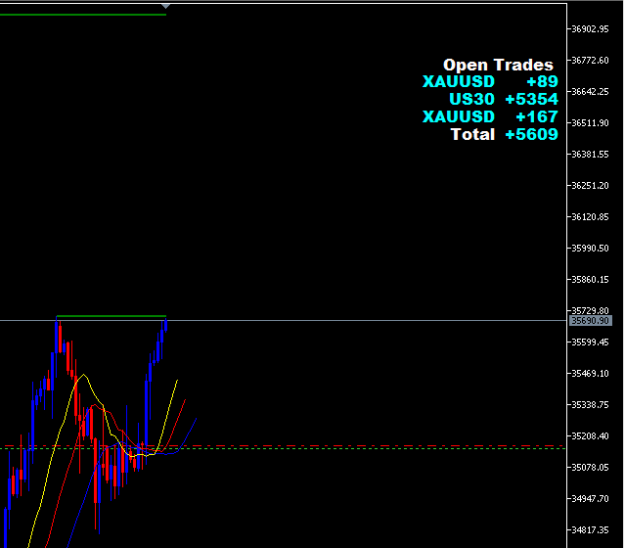This screenshot has height=548, width=625.
Task: Select the current price label 35690.90
Action: [590, 321]
